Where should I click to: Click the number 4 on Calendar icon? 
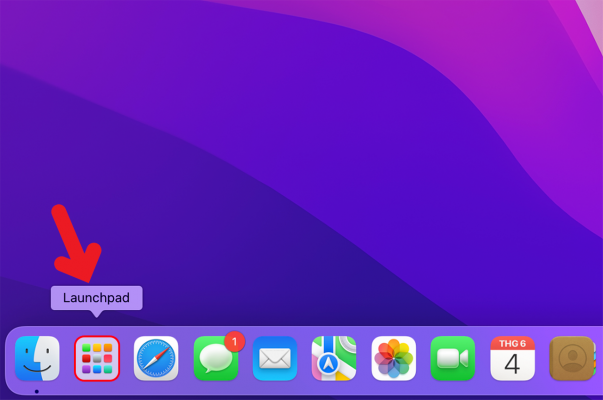click(x=512, y=364)
